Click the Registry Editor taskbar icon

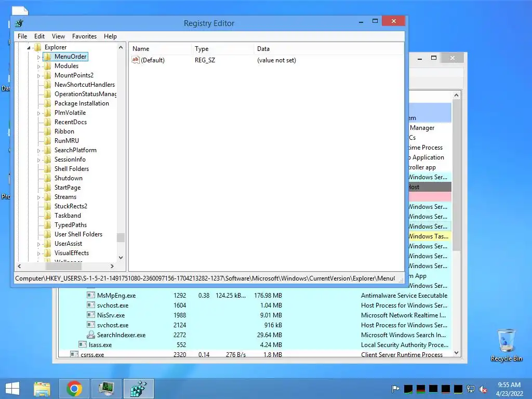(138, 389)
